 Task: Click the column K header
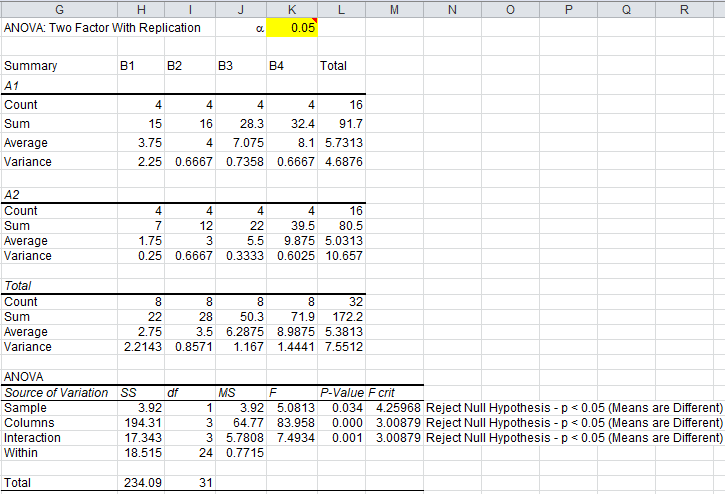[291, 9]
